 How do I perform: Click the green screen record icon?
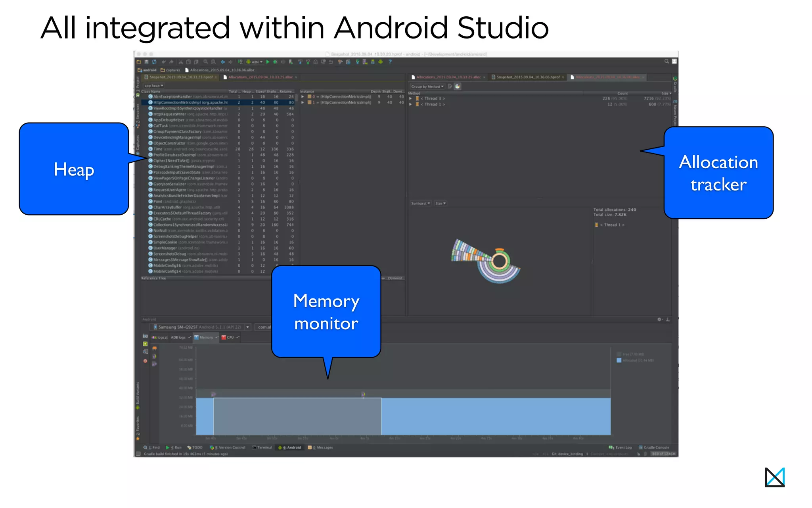tap(145, 344)
